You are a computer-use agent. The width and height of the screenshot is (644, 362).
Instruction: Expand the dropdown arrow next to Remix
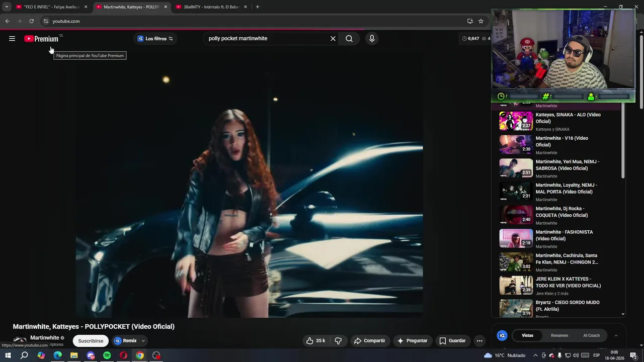click(x=143, y=341)
